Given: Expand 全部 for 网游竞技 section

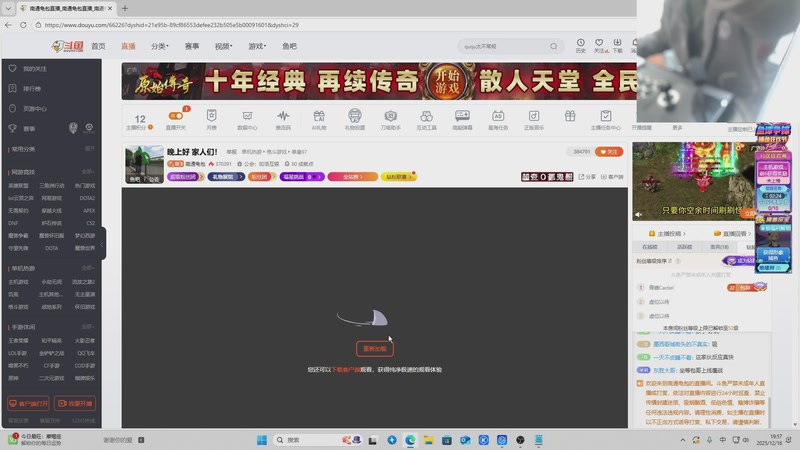Looking at the screenshot, I should click(88, 172).
